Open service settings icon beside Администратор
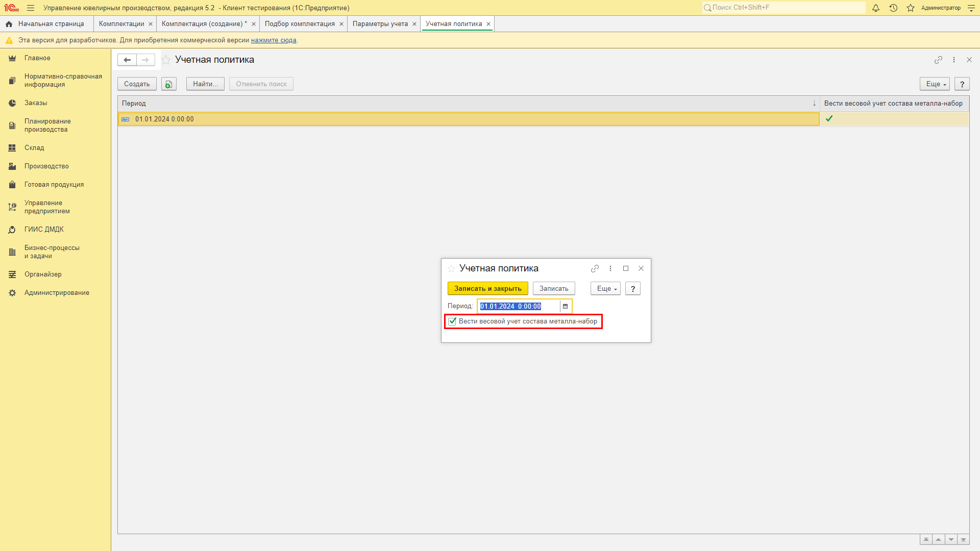 tap(971, 8)
